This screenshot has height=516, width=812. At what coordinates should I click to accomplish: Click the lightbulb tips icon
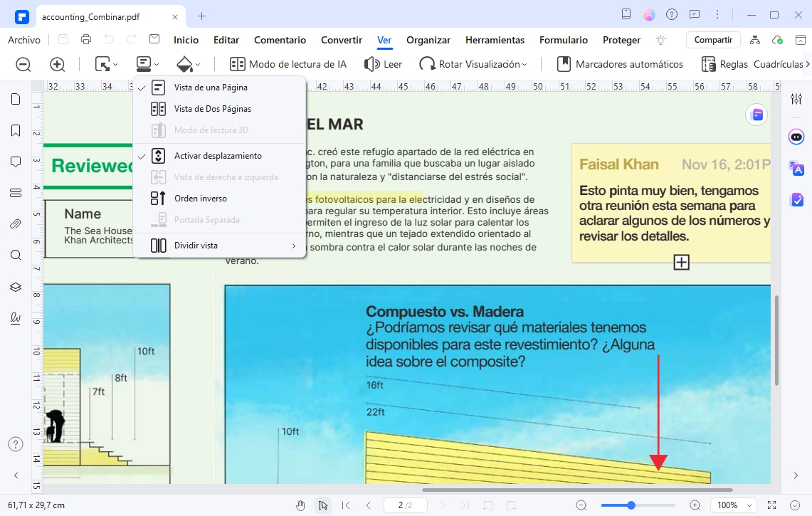point(661,40)
